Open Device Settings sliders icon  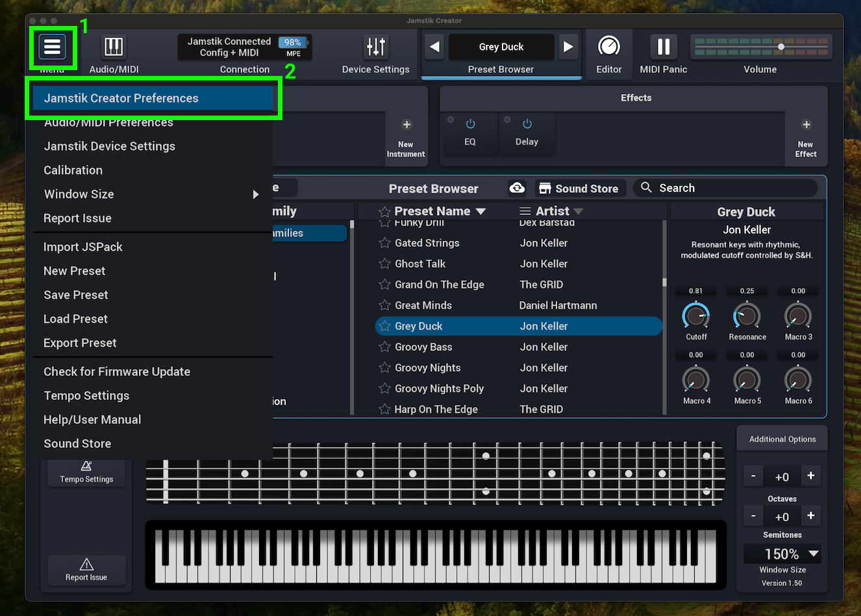click(375, 47)
